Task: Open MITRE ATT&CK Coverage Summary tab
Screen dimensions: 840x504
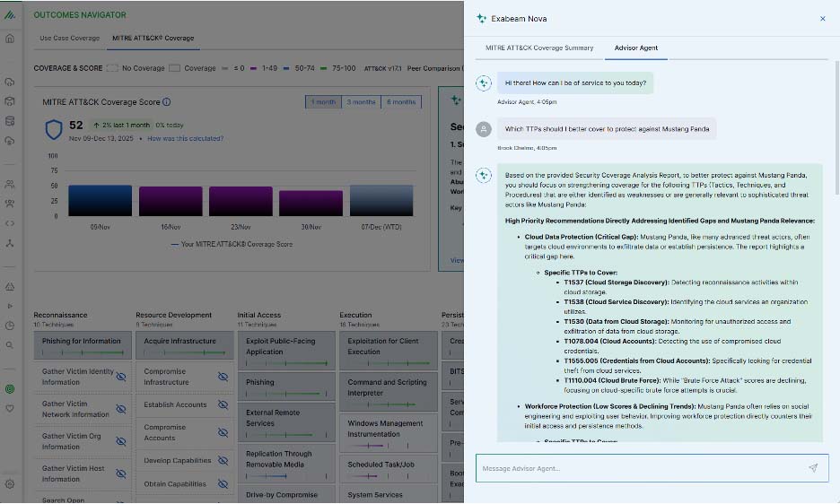Action: pyautogui.click(x=539, y=48)
